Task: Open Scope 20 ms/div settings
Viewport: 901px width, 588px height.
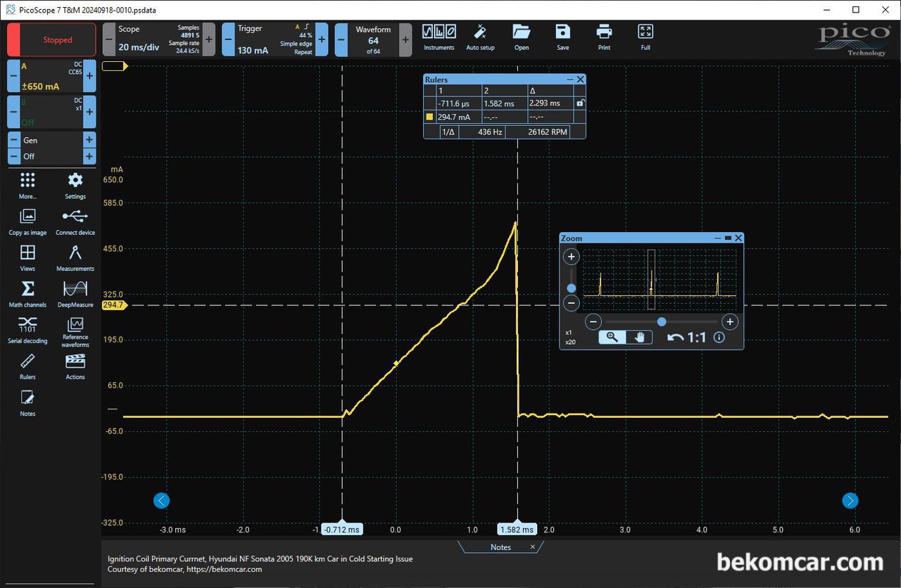Action: (158, 39)
